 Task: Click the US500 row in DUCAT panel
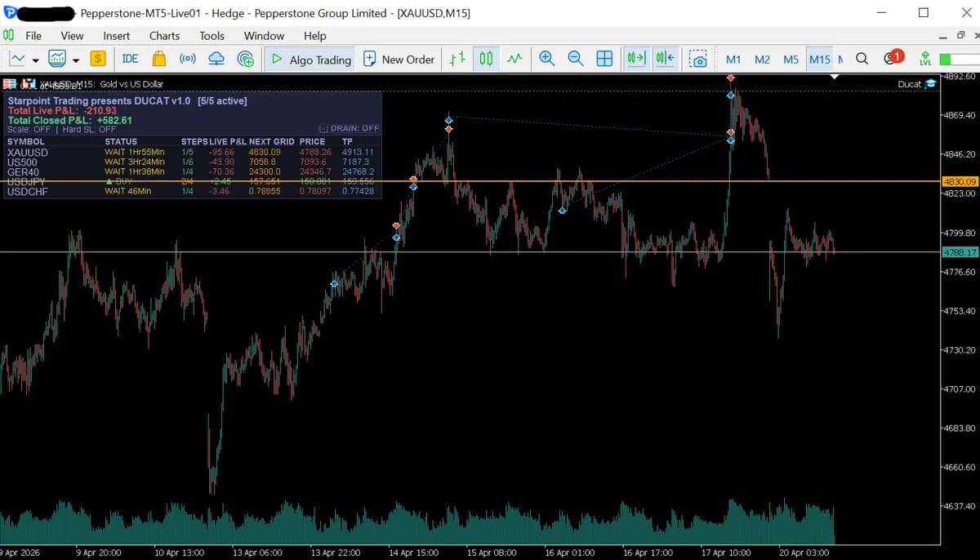pos(191,162)
